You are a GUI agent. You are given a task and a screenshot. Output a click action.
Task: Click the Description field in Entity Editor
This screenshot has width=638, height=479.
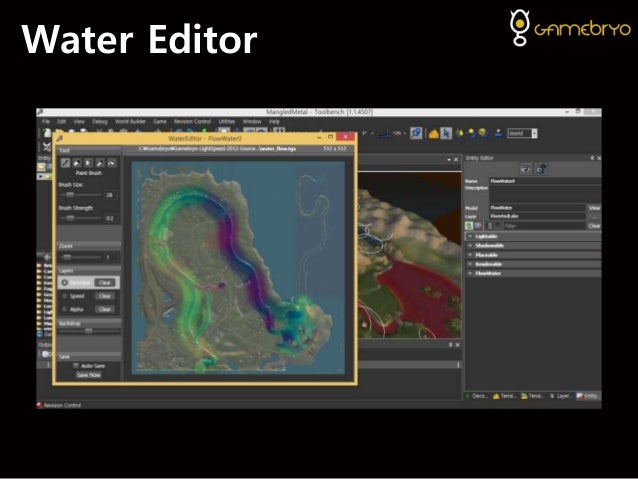[545, 193]
